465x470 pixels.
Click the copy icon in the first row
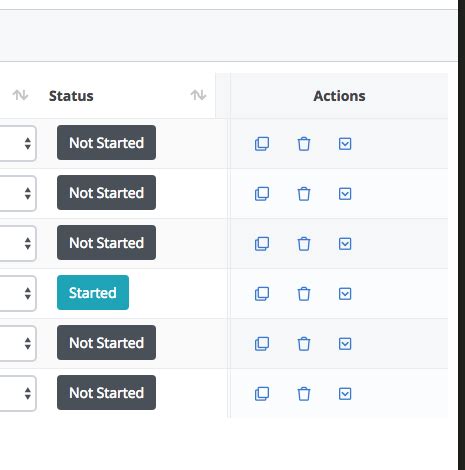coord(262,144)
